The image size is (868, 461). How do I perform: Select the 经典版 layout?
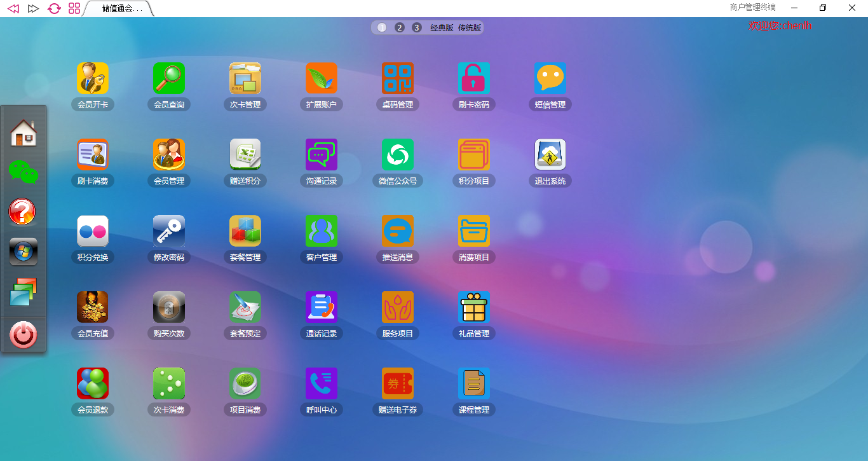click(x=442, y=27)
